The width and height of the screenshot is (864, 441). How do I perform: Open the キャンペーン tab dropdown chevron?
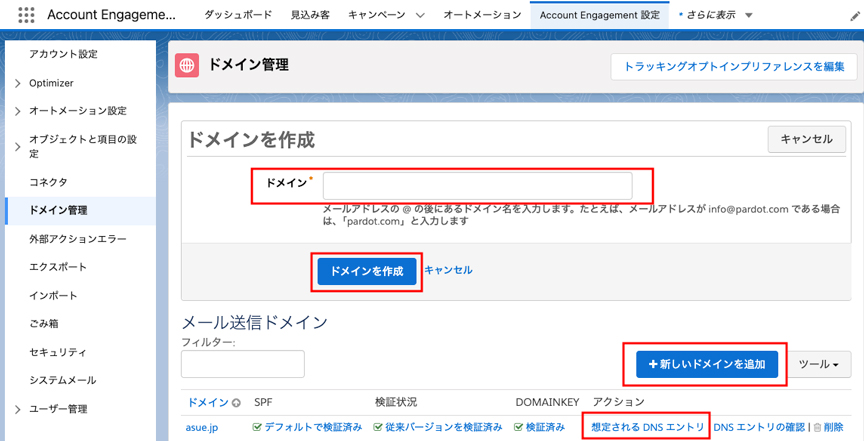pyautogui.click(x=420, y=15)
